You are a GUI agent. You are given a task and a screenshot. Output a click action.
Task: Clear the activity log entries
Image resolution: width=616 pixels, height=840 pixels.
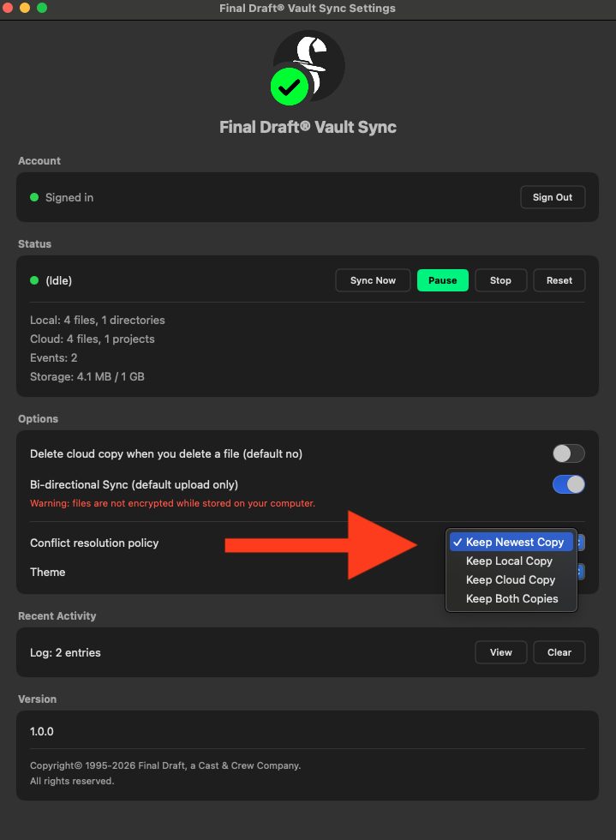tap(559, 652)
